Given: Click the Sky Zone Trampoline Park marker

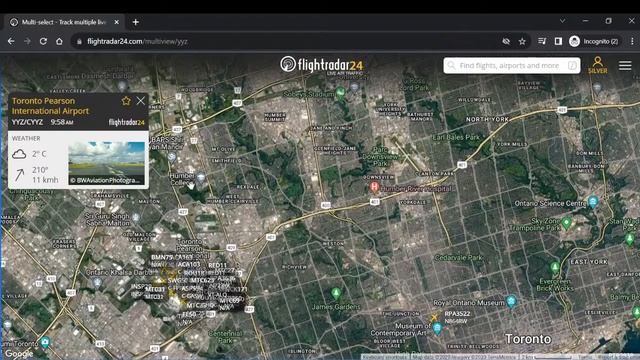Looking at the screenshot, I should click(566, 223).
